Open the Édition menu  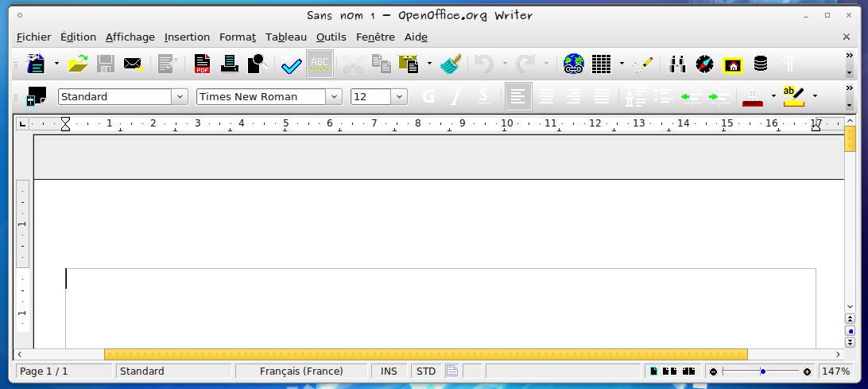[x=78, y=37]
